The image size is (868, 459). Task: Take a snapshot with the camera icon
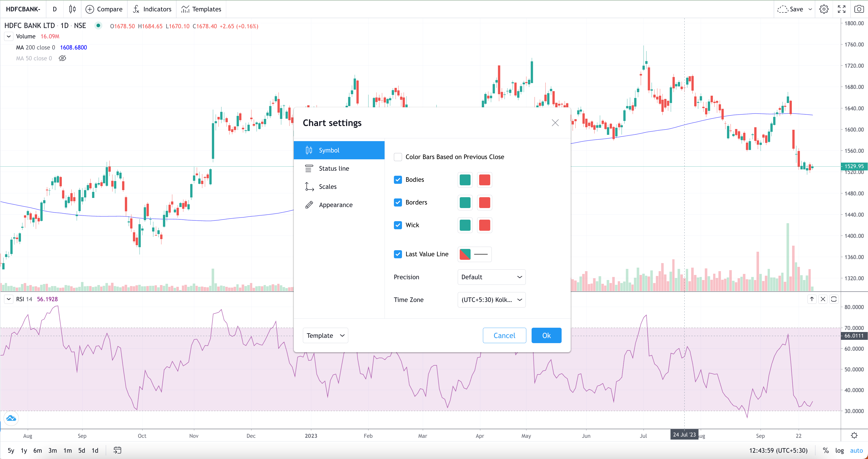click(x=859, y=9)
